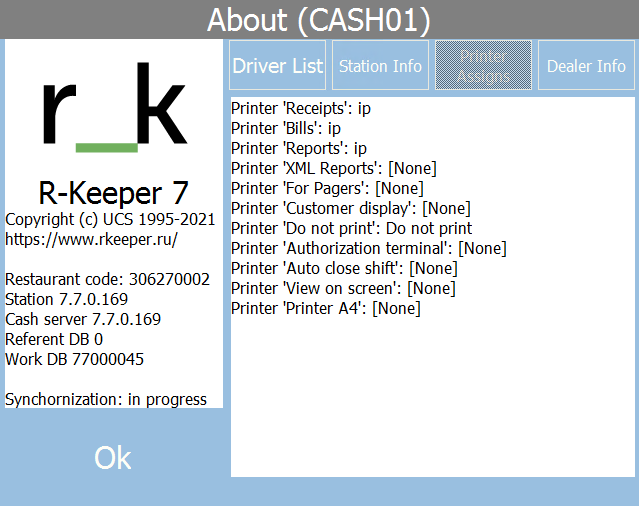Viewport: 639px width, 506px height.
Task: Select the Printer Assigns tab
Action: click(x=483, y=65)
